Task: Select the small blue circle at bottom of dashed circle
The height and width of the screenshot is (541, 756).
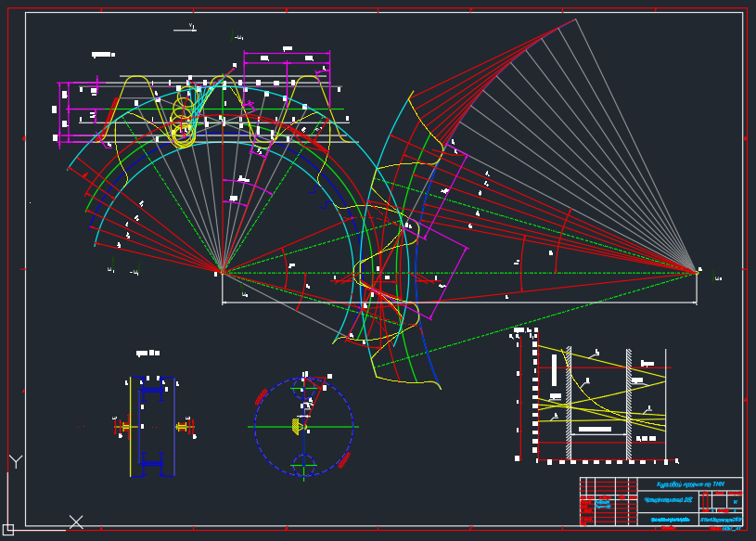Action: pos(304,462)
